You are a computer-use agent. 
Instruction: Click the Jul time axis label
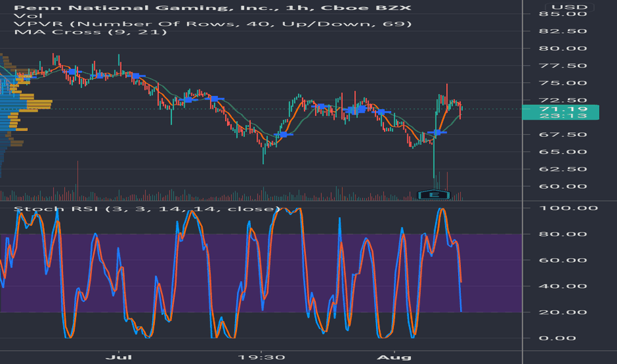pos(119,357)
